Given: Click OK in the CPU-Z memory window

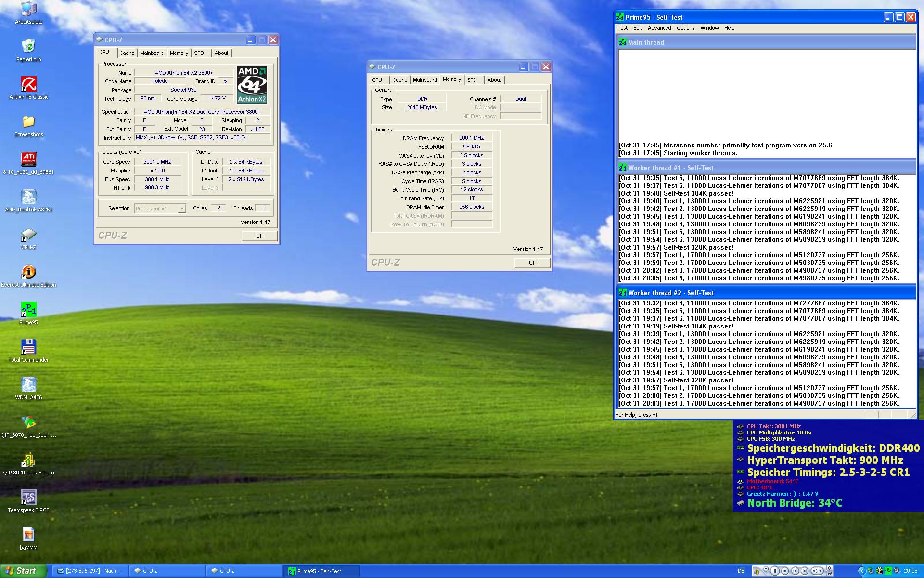Looking at the screenshot, I should [x=532, y=263].
